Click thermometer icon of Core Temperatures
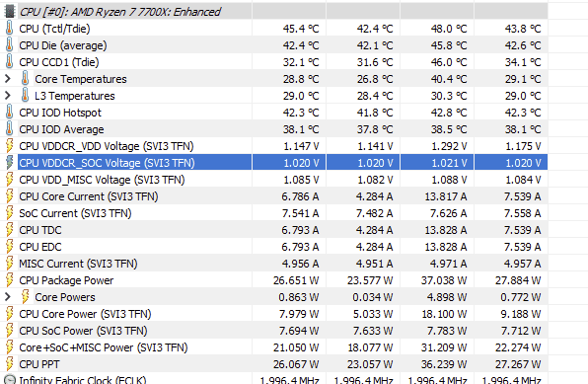 [25, 79]
